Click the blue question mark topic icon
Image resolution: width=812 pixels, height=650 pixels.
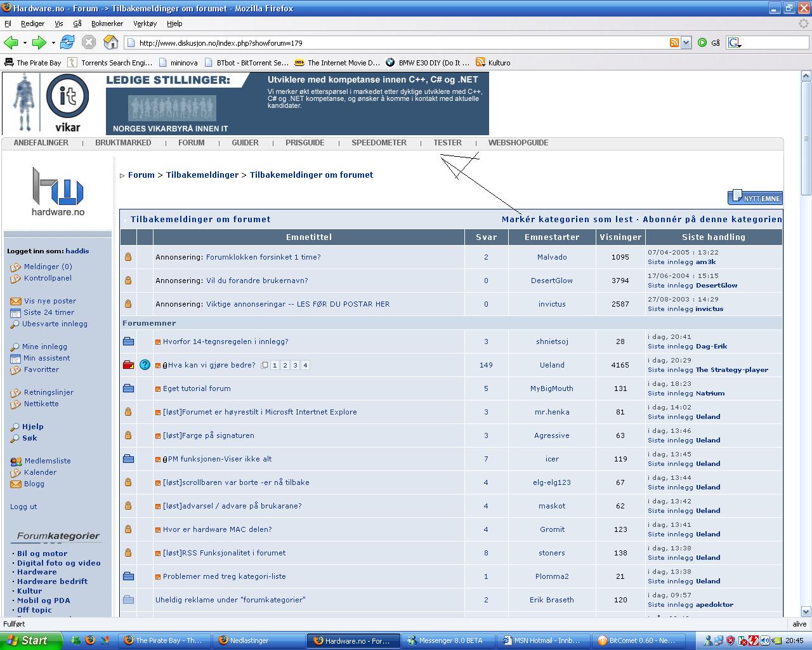click(x=145, y=365)
